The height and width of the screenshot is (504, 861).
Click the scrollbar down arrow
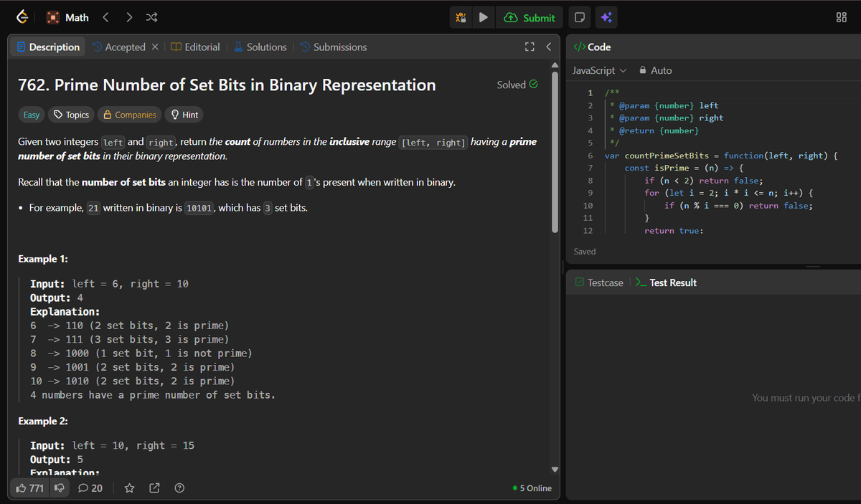point(555,470)
